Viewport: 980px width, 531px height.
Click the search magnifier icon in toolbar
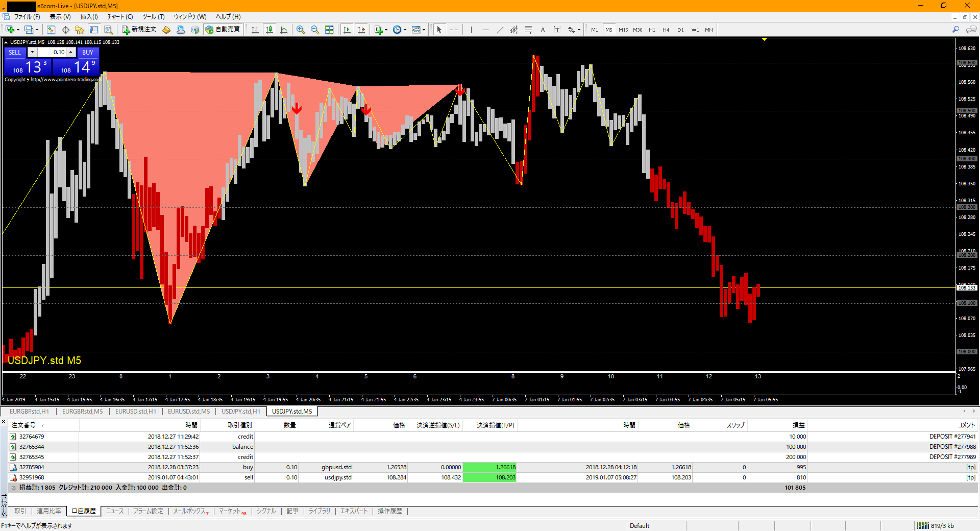point(955,30)
